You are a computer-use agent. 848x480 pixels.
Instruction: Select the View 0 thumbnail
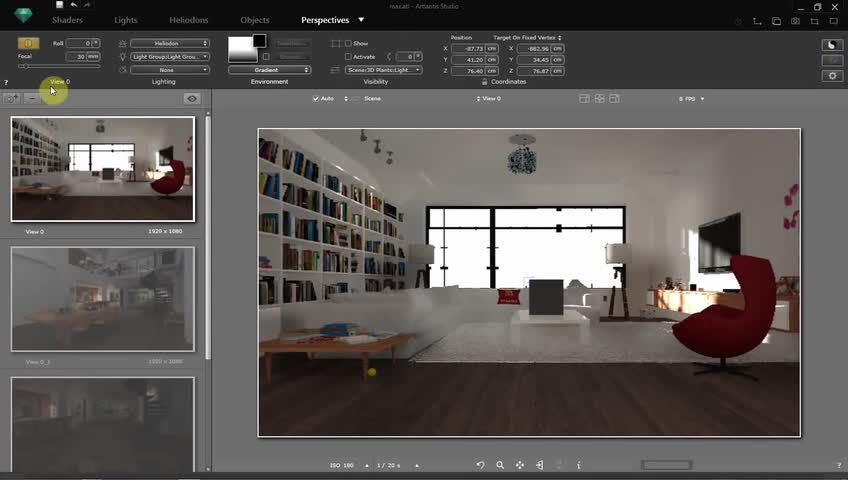(x=103, y=169)
